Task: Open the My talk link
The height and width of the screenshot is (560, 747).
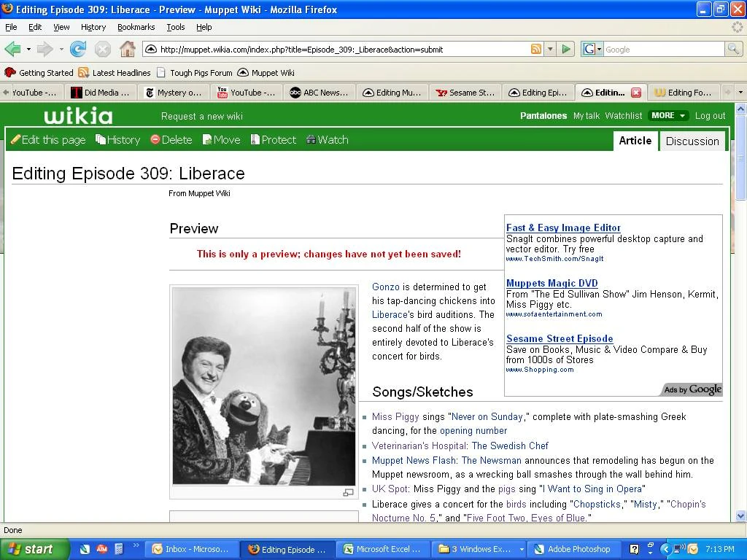Action: pyautogui.click(x=587, y=116)
